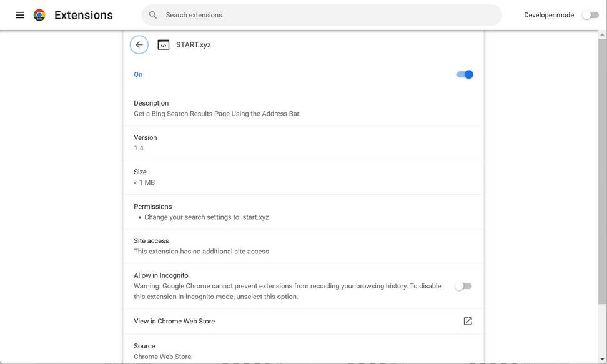This screenshot has width=607, height=364.
Task: Click the Source heading
Action: click(144, 346)
